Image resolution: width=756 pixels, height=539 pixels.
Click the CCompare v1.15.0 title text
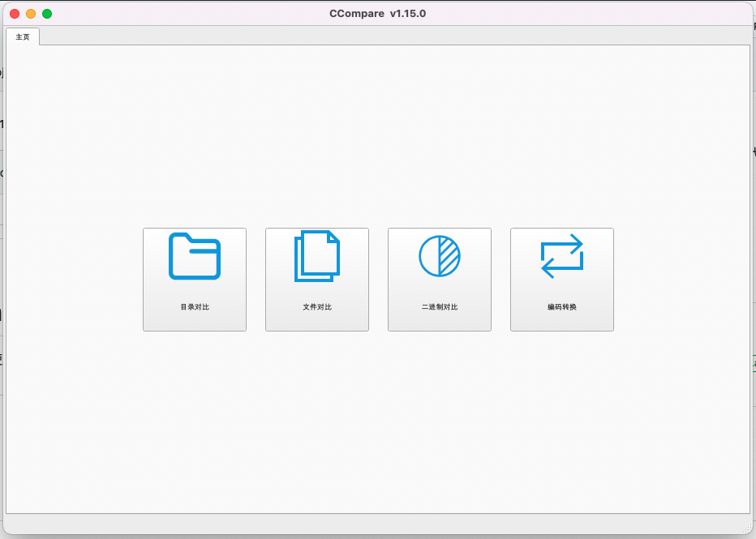[377, 14]
